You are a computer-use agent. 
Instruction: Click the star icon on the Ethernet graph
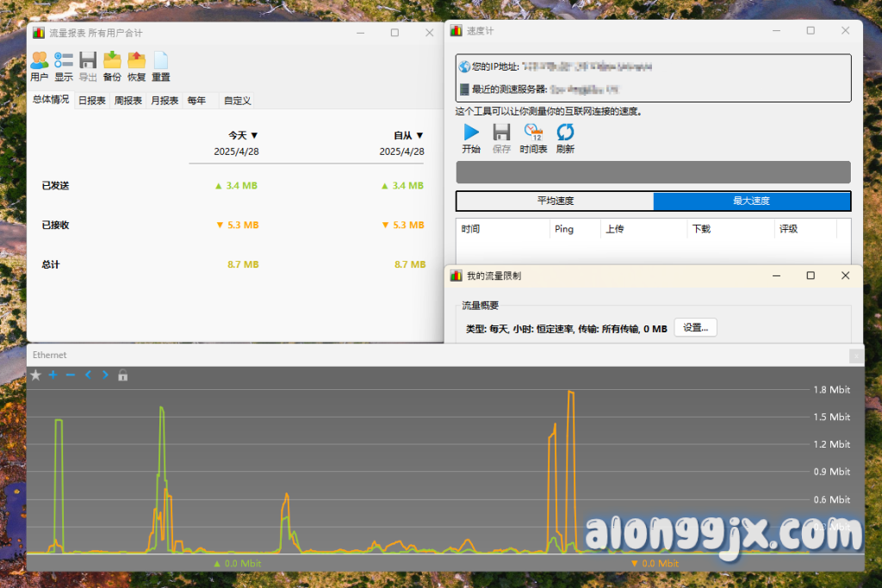(35, 375)
